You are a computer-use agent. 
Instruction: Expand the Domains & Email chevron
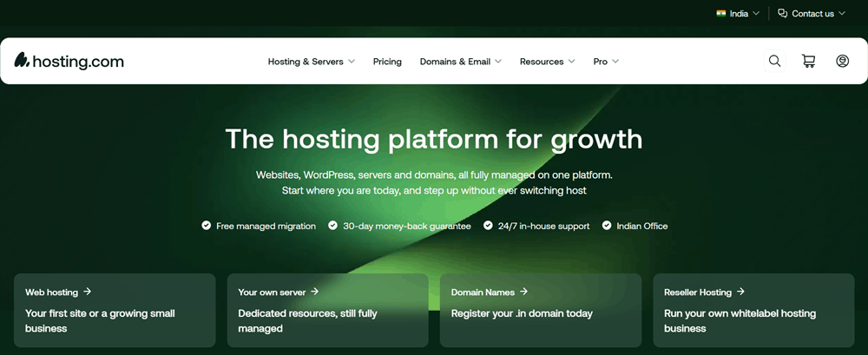tap(498, 62)
